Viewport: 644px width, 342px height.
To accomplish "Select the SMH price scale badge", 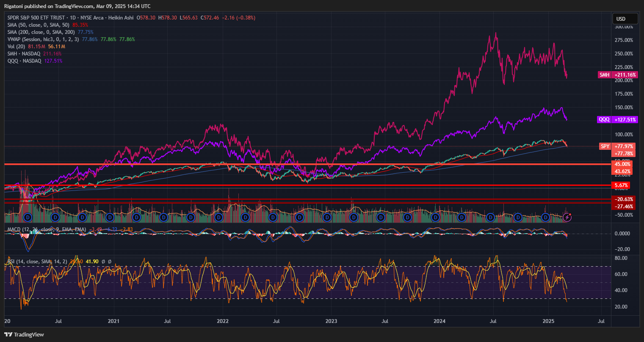I will 604,75.
